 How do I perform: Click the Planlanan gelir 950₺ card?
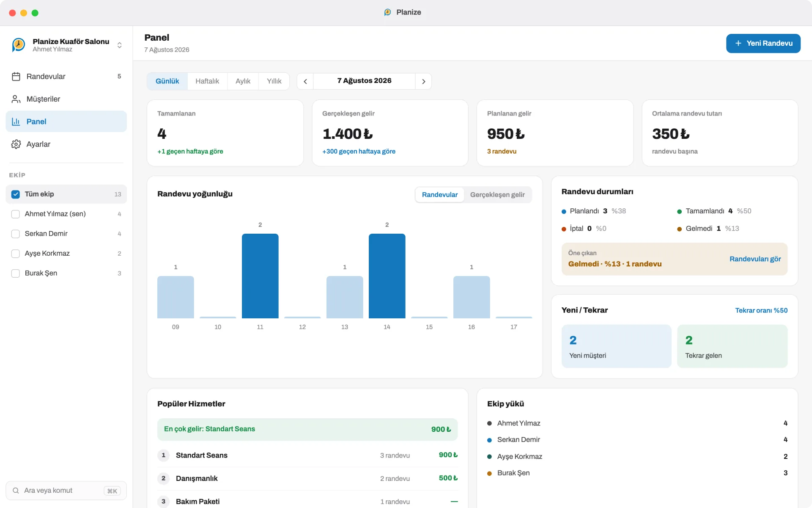[555, 133]
